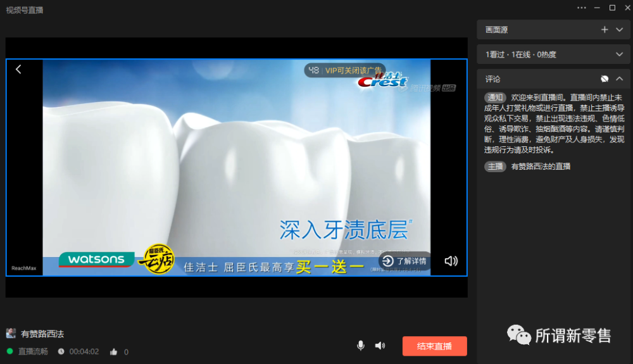
Task: Click the Crest logo in the video
Action: [x=382, y=80]
